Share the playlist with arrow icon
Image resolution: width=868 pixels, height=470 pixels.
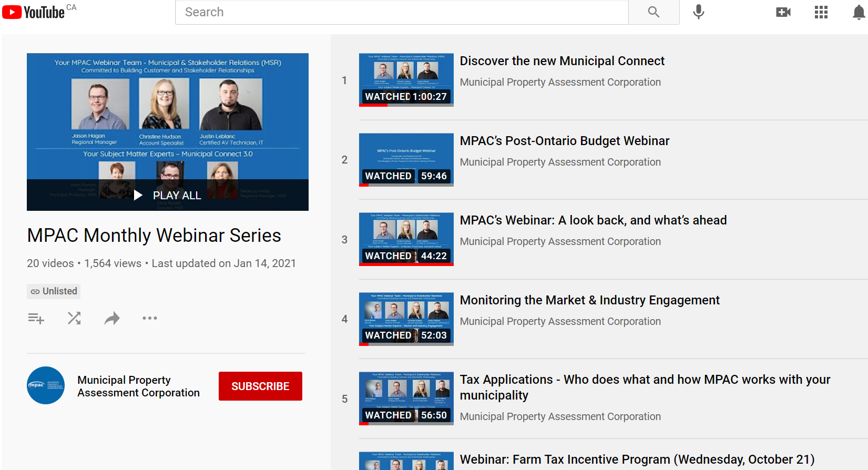[112, 318]
